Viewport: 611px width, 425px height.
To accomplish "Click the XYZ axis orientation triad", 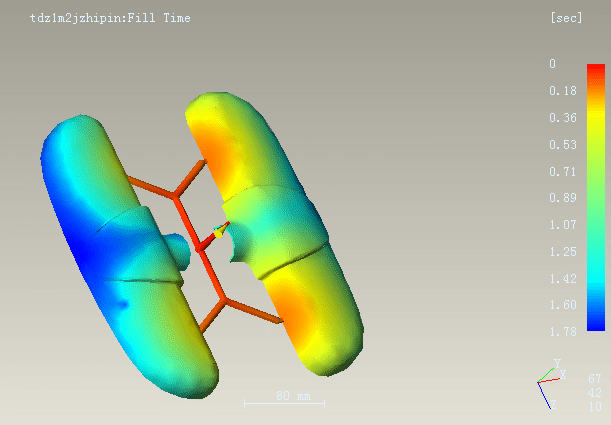I will [x=551, y=383].
